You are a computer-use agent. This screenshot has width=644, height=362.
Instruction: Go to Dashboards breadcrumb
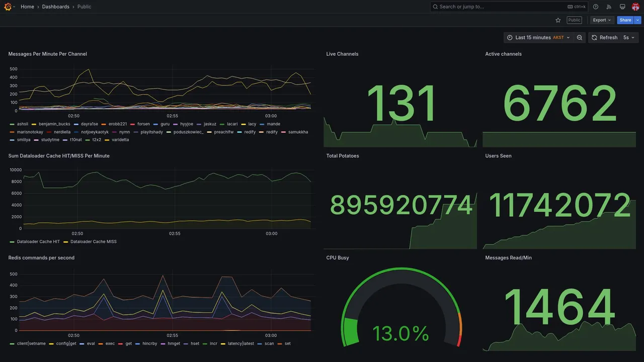(56, 7)
